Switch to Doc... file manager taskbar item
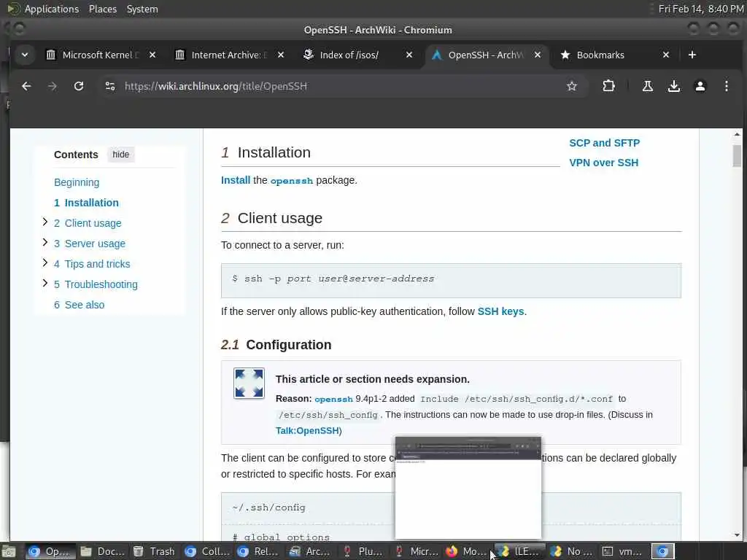The width and height of the screenshot is (747, 560). tap(102, 551)
